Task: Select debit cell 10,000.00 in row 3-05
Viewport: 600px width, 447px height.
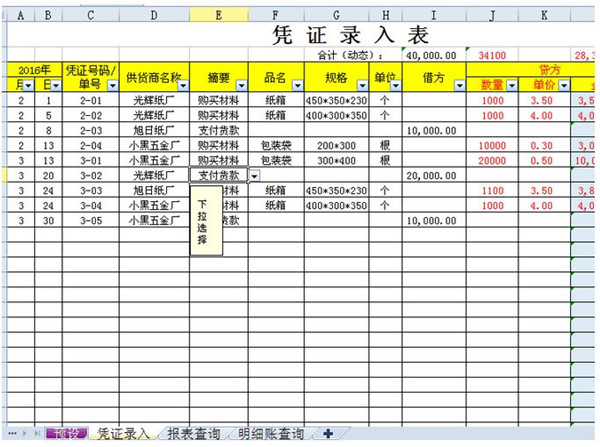Action: pos(434,220)
